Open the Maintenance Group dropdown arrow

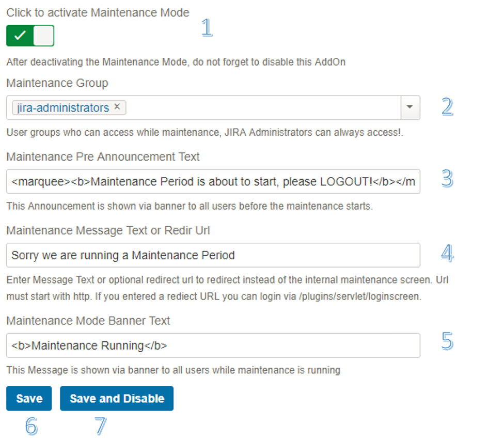coord(410,107)
